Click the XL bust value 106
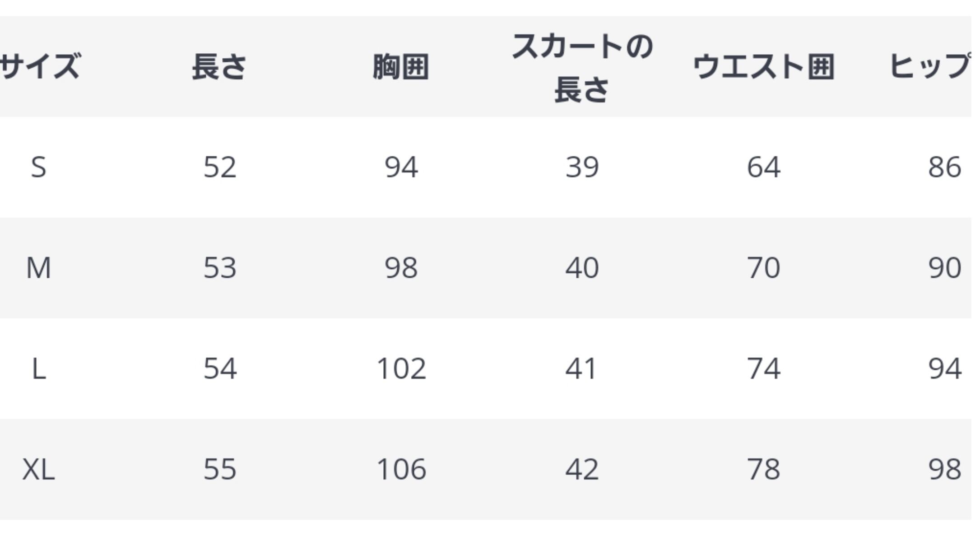Screen dimensions: 980x551 tap(401, 469)
